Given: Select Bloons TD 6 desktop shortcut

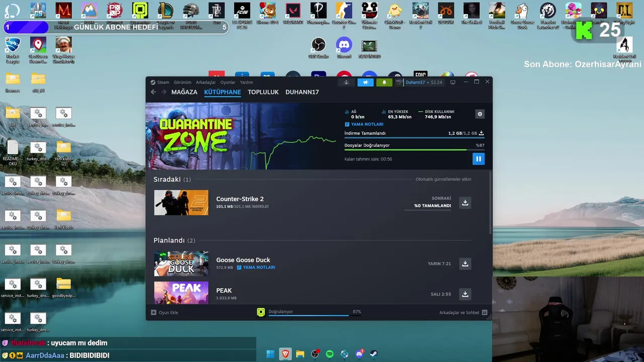Looking at the screenshot, I should 267,14.
